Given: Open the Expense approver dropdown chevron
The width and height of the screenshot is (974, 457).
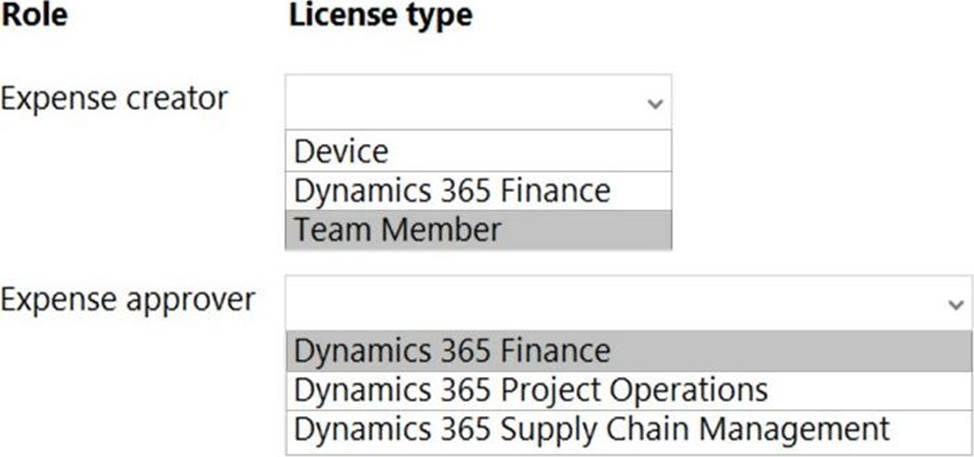Looking at the screenshot, I should [x=956, y=306].
